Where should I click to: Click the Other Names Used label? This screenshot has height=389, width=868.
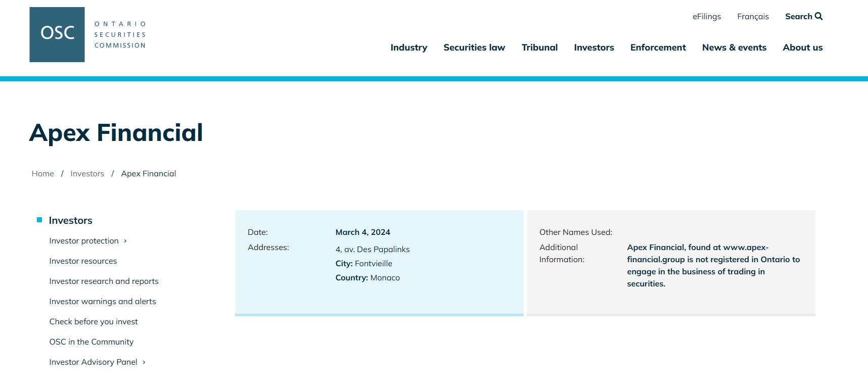(576, 232)
